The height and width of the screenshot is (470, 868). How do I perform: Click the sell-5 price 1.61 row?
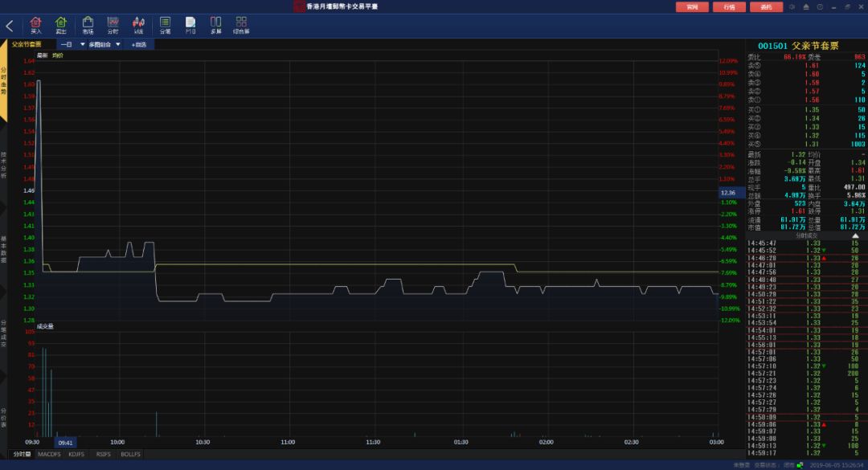pyautogui.click(x=806, y=65)
